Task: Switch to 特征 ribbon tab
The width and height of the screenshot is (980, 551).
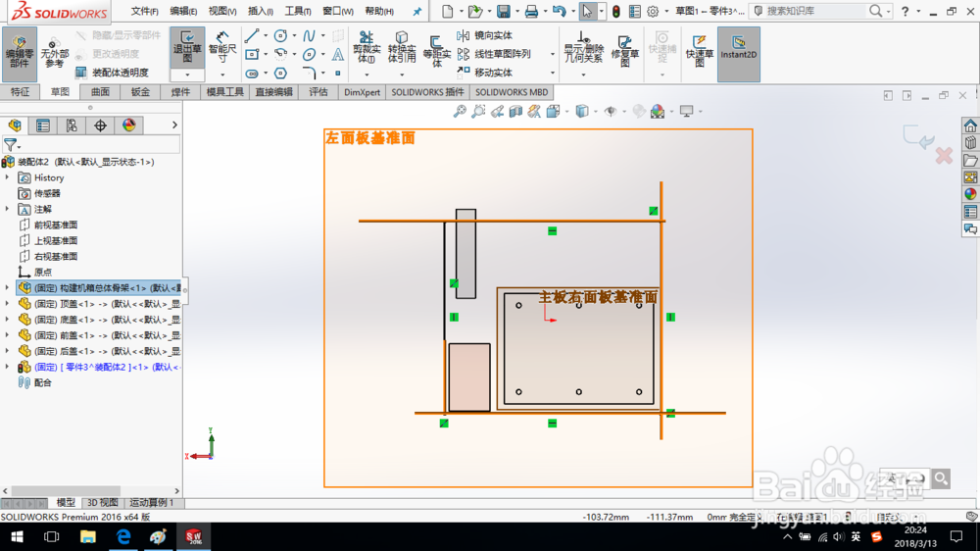Action: 20,92
